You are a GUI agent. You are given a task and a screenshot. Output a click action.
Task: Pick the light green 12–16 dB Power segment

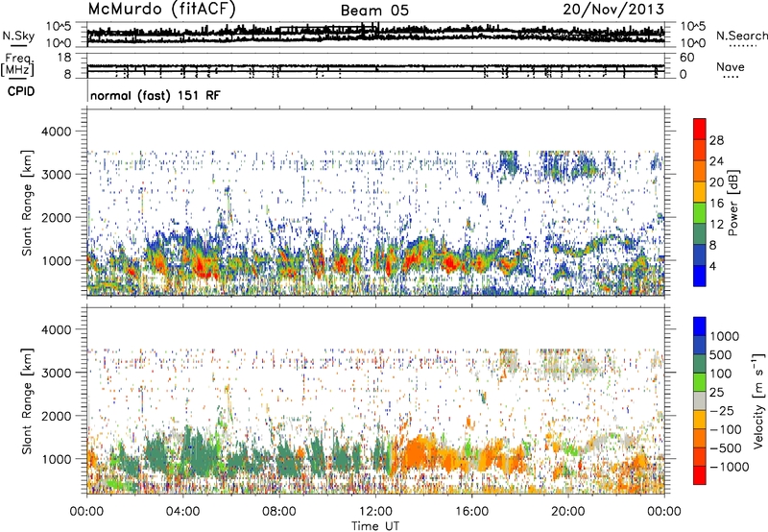(700, 213)
